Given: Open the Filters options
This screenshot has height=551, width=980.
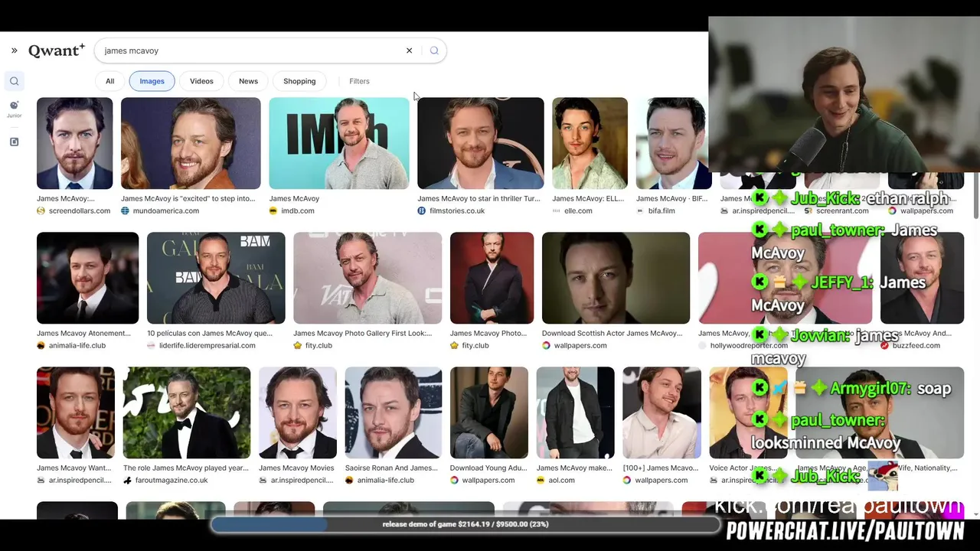Looking at the screenshot, I should coord(359,81).
